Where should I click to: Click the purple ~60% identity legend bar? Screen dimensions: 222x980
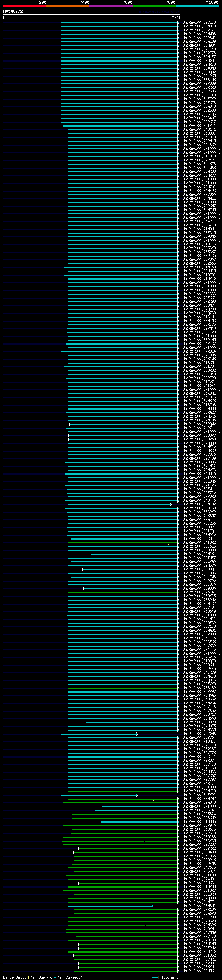coord(111,6)
